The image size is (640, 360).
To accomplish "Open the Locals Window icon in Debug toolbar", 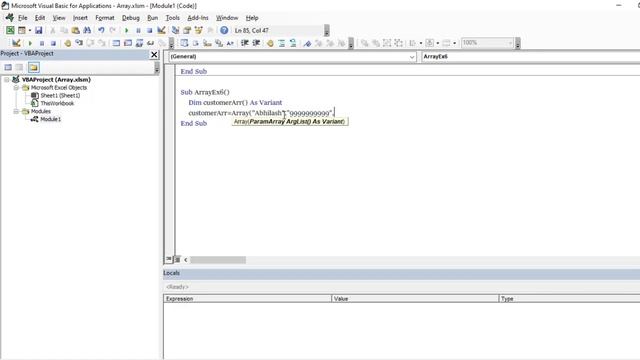I will coord(116,43).
